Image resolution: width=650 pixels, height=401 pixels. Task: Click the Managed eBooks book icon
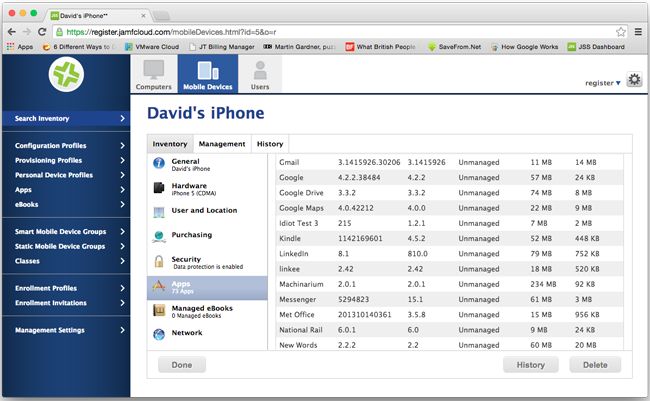click(x=159, y=310)
